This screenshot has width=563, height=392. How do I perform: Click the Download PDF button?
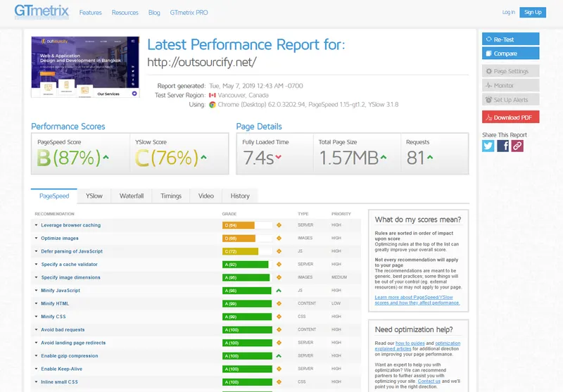(x=511, y=117)
